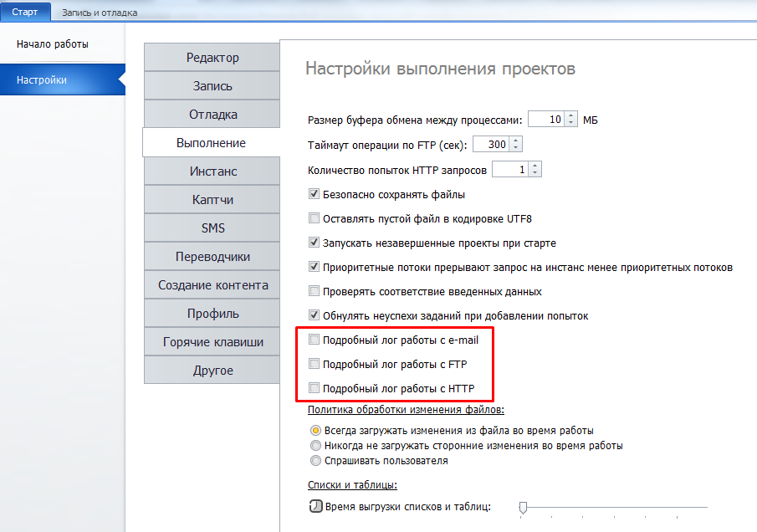The height and width of the screenshot is (532, 757).
Task: Select always load file changes option
Action: [x=315, y=430]
